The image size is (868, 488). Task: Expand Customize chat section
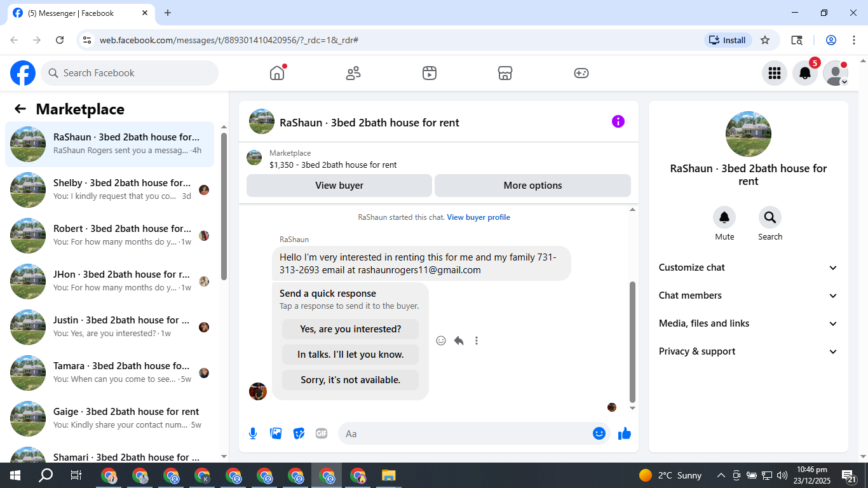point(749,268)
